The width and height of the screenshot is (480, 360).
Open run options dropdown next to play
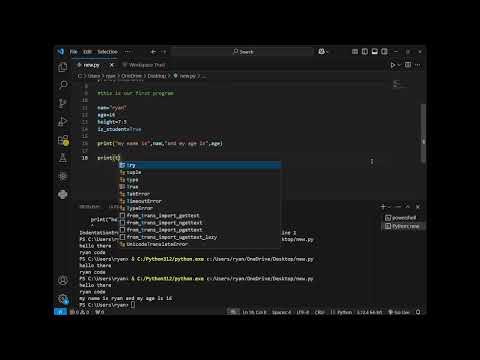coord(399,65)
